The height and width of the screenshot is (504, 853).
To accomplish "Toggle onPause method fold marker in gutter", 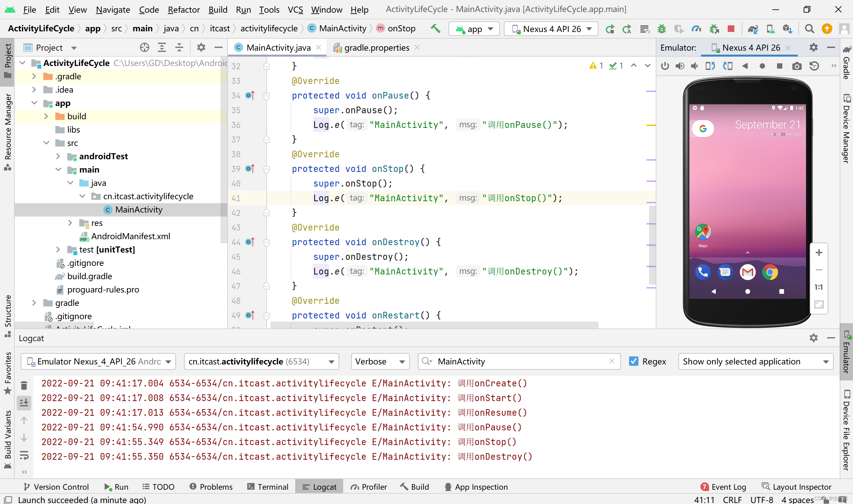I will click(267, 96).
